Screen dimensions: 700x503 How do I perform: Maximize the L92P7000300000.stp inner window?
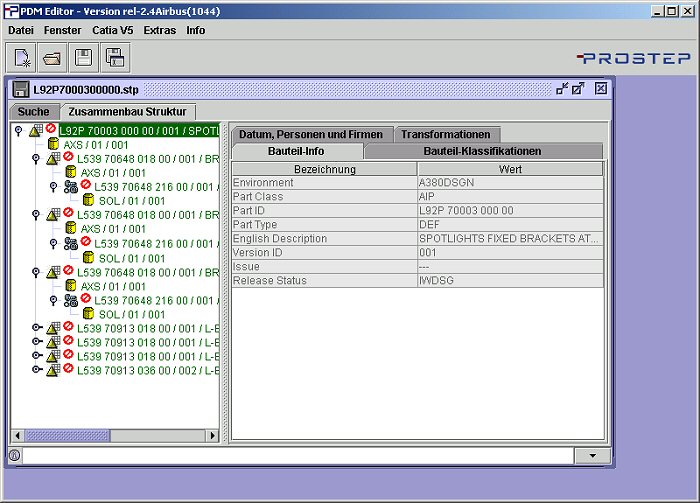pyautogui.click(x=578, y=88)
